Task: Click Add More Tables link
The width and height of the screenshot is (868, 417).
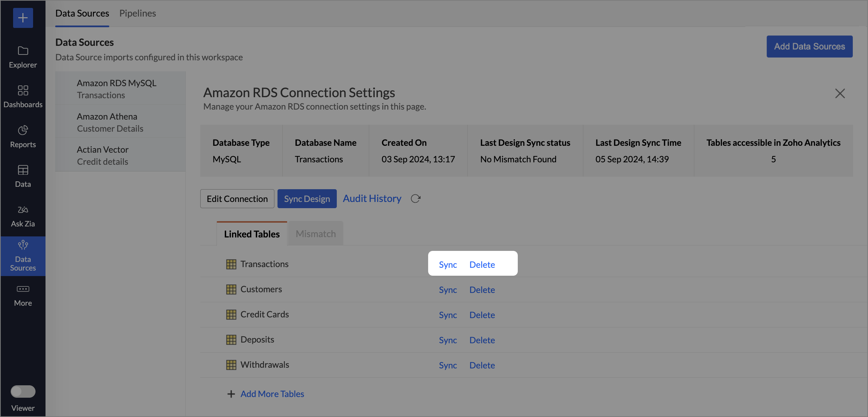Action: (272, 394)
